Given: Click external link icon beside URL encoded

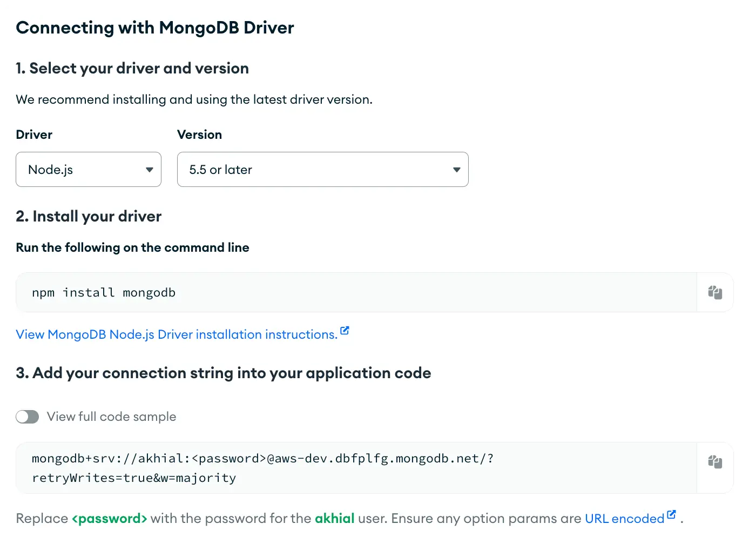Looking at the screenshot, I should pos(671,514).
